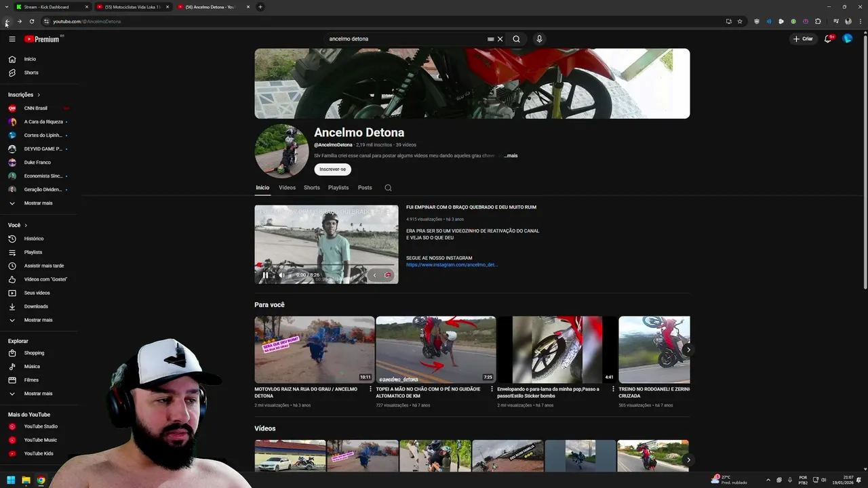Open options menu for MOTOVLOG RAIZ video
The height and width of the screenshot is (488, 868).
point(370,389)
